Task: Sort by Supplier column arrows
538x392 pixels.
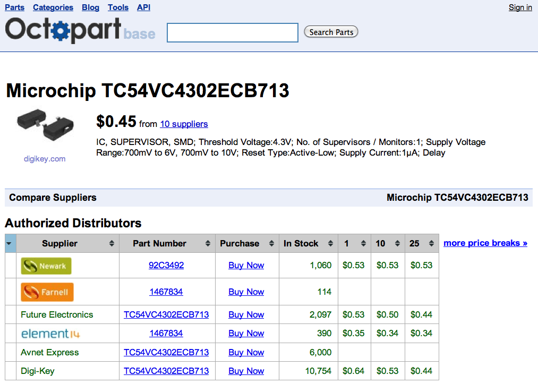Action: tap(112, 243)
